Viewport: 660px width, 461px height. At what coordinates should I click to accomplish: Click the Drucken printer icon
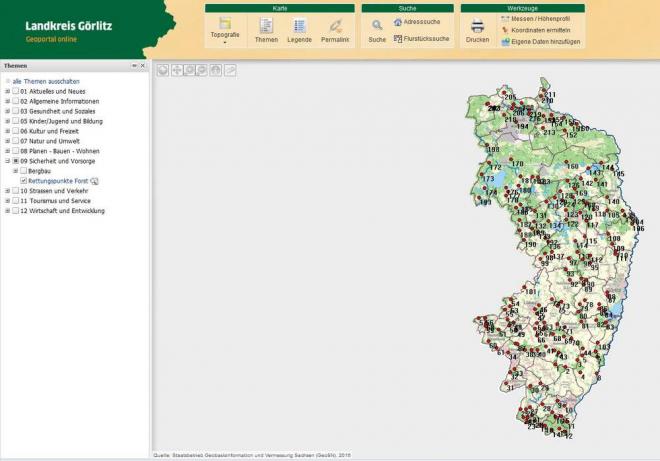click(x=477, y=26)
